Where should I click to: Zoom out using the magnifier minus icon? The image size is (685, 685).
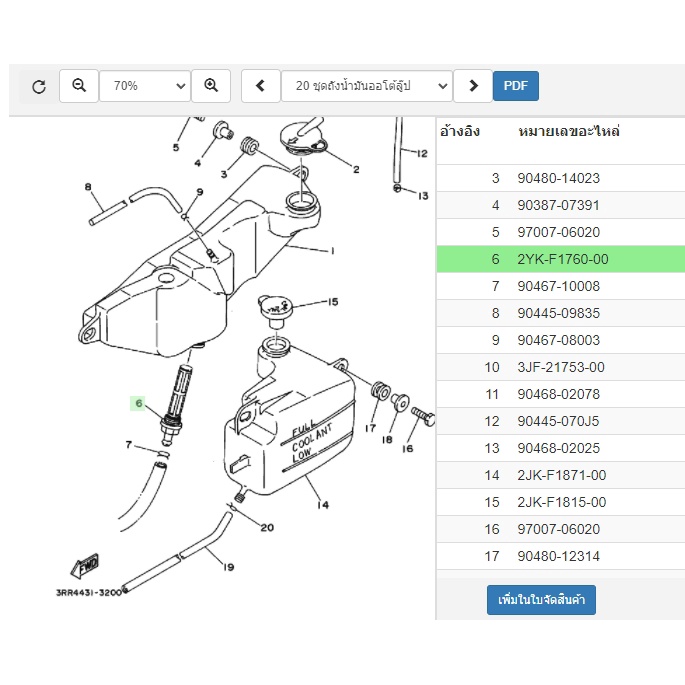coord(79,86)
